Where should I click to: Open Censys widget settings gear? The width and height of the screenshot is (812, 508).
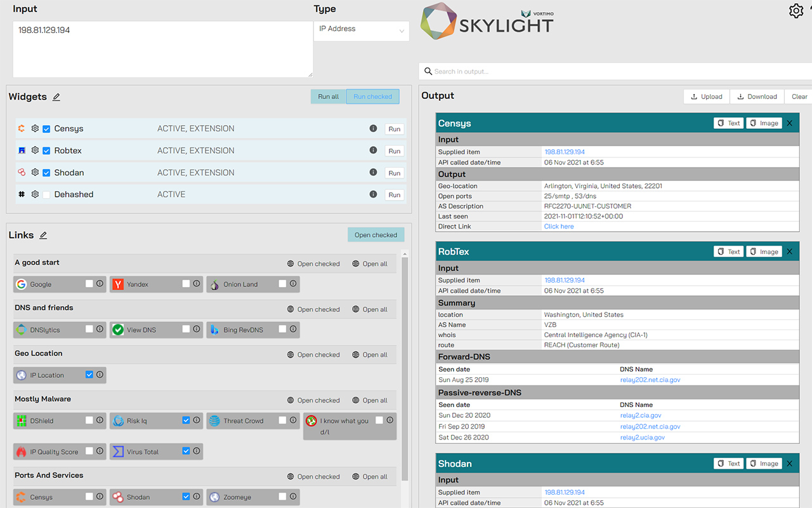(35, 129)
